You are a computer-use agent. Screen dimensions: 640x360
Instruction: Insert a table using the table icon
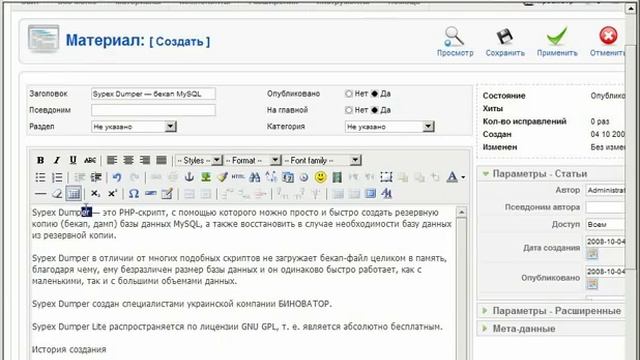tap(73, 194)
